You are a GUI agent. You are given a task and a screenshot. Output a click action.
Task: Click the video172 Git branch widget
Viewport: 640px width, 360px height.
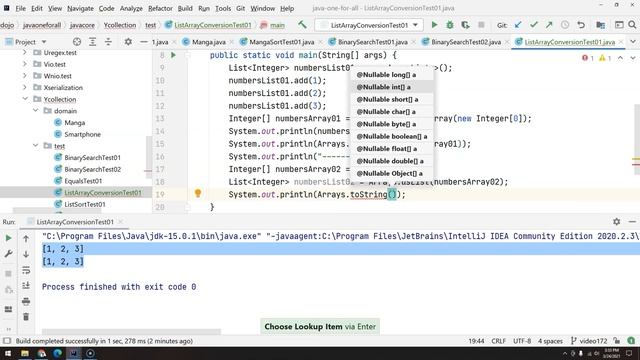point(589,341)
